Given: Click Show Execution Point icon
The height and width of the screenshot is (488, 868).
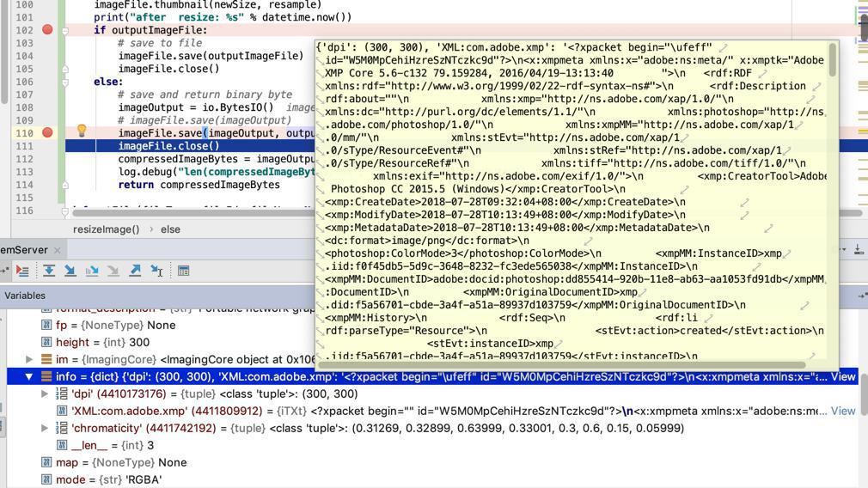Looking at the screenshot, I should click(22, 271).
